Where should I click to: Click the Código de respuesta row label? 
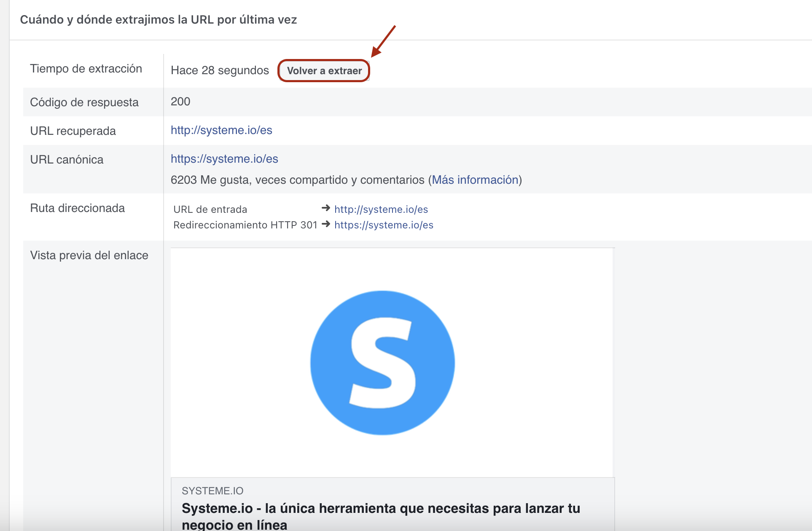[x=84, y=102]
